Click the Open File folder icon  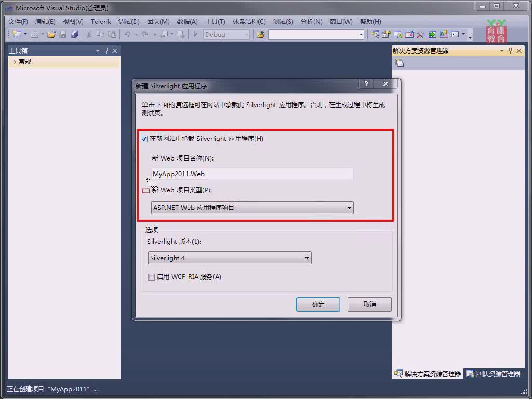51,34
